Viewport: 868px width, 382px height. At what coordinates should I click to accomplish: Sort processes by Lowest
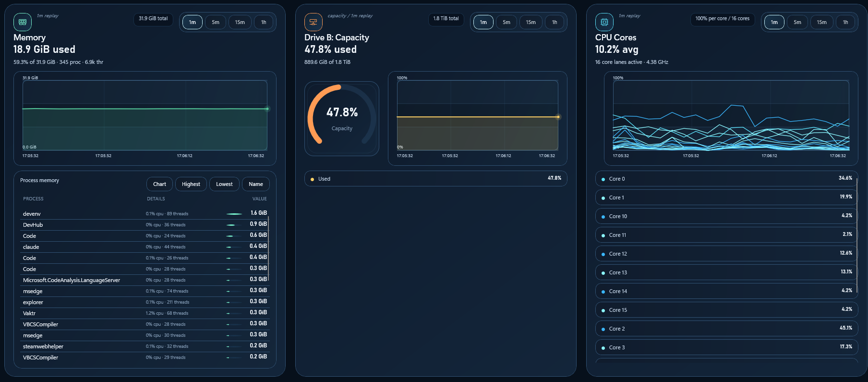coord(224,184)
